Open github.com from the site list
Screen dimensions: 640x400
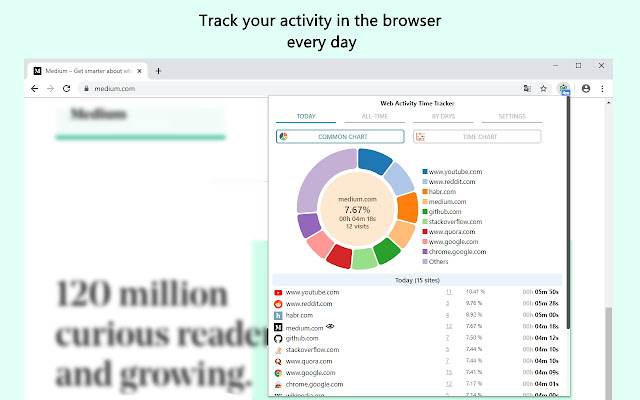coord(302,338)
